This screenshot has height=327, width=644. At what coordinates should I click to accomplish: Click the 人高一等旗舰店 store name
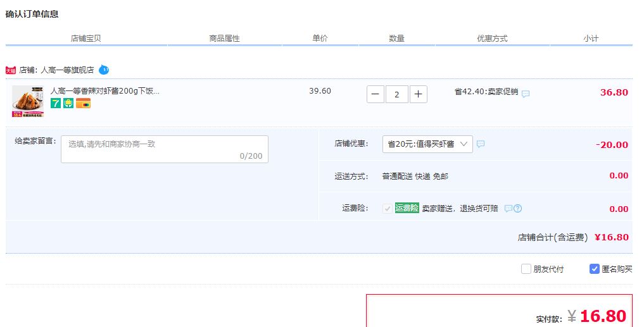tap(67, 70)
